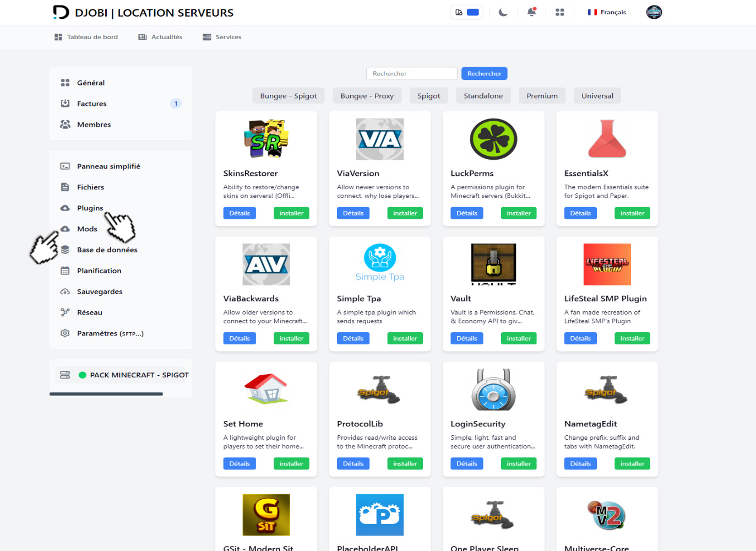Viewport: 756px width, 551px height.
Task: Focus the Rechercher search field
Action: click(412, 73)
